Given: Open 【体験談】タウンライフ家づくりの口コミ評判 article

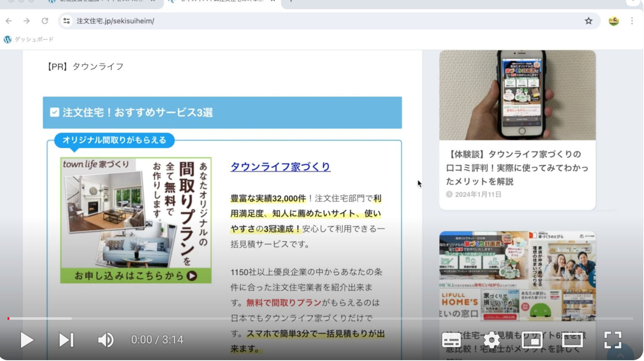Looking at the screenshot, I should coord(517,168).
